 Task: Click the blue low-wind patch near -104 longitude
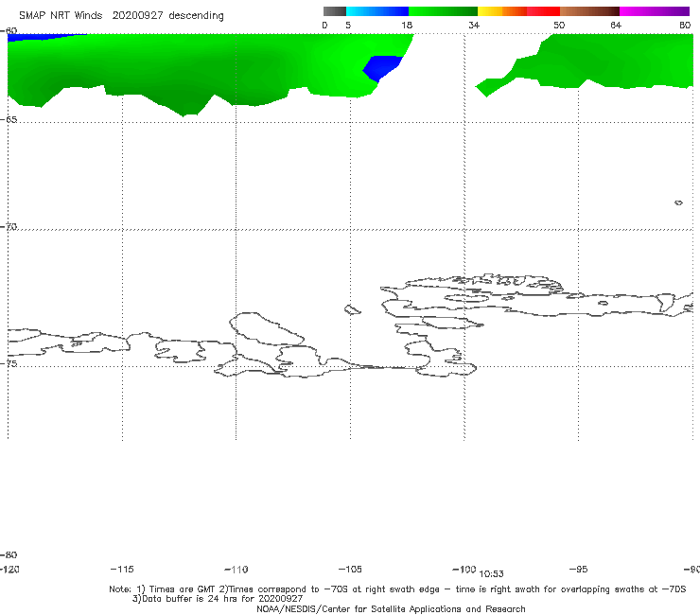382,67
